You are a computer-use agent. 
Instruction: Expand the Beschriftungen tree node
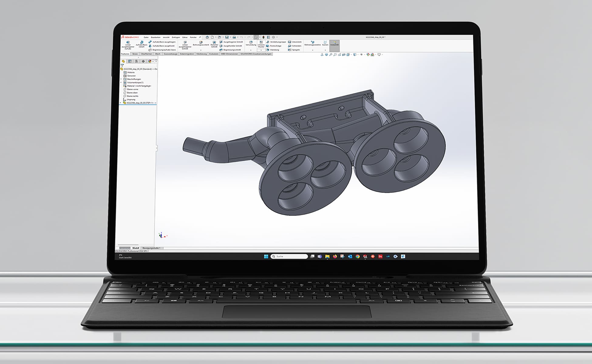(121, 79)
